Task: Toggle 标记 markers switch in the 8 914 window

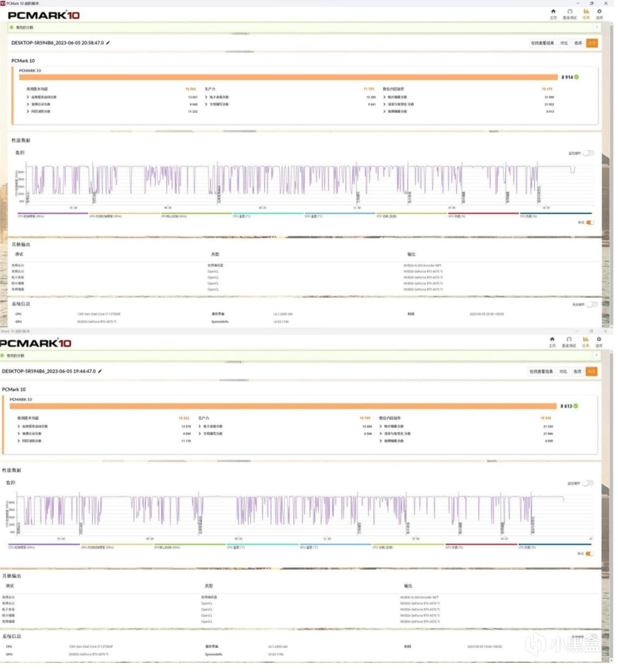Action: click(x=590, y=222)
